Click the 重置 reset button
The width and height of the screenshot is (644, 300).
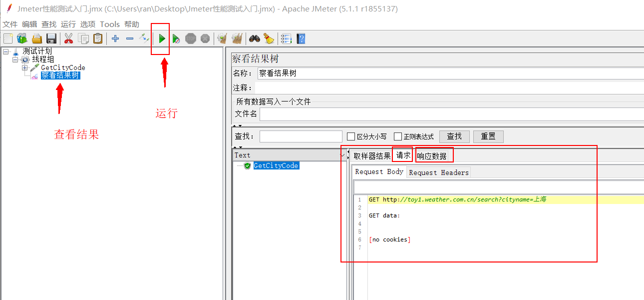coord(488,136)
